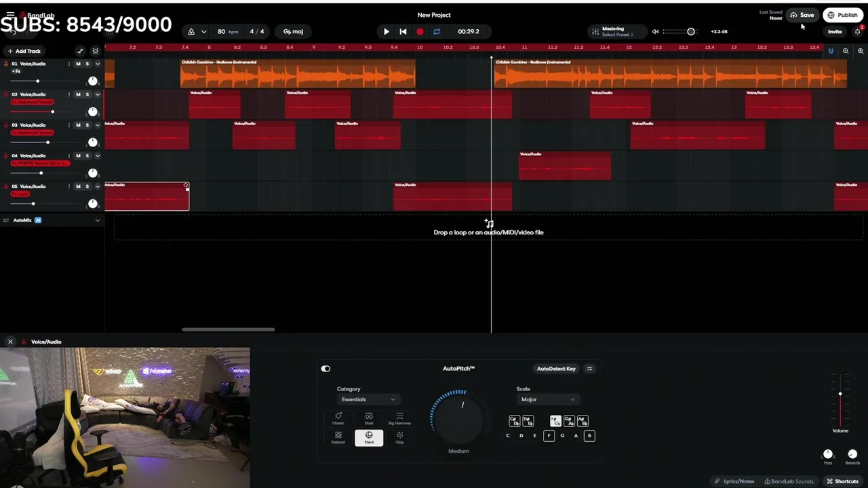Click the red Record button

click(420, 31)
